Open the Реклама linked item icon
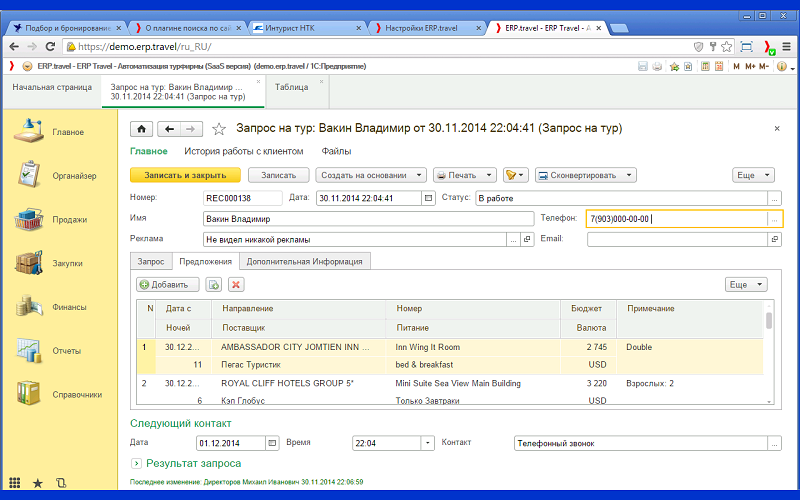The height and width of the screenshot is (500, 800). click(x=528, y=239)
